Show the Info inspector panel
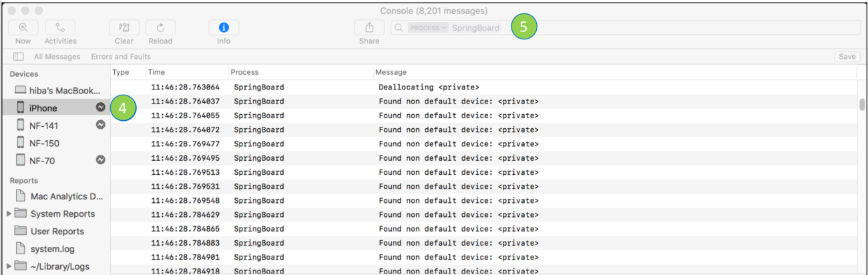The height and width of the screenshot is (275, 868). click(x=224, y=28)
